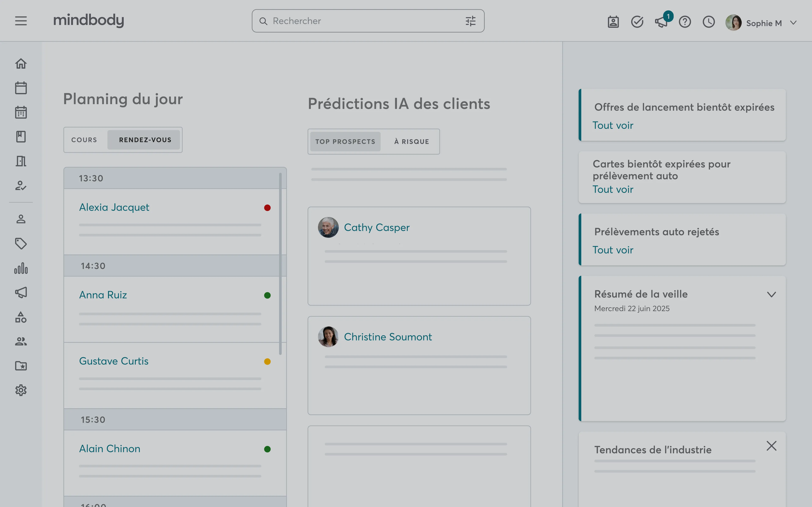Close the Tendances de l'industrie card
This screenshot has height=507, width=812.
[x=771, y=446]
